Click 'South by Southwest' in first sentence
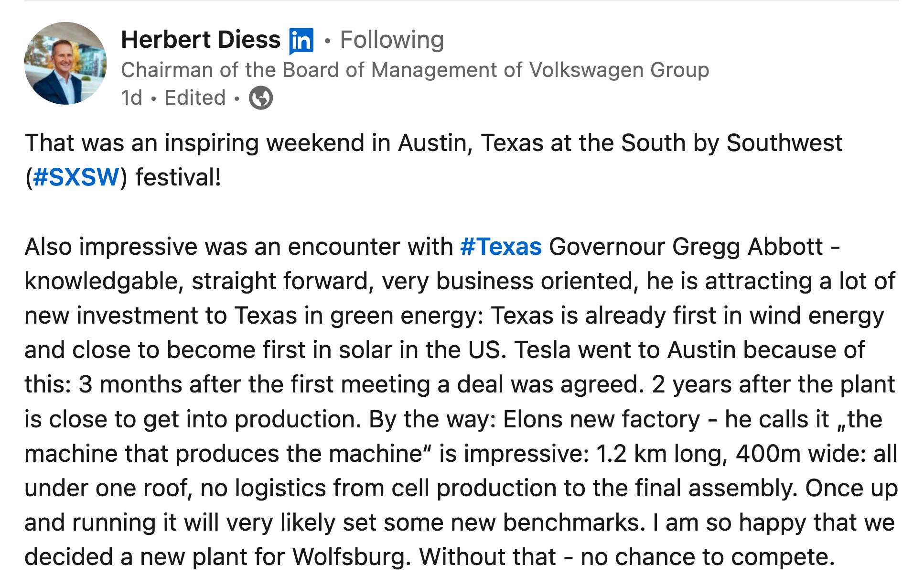The height and width of the screenshot is (577, 924). 732,143
